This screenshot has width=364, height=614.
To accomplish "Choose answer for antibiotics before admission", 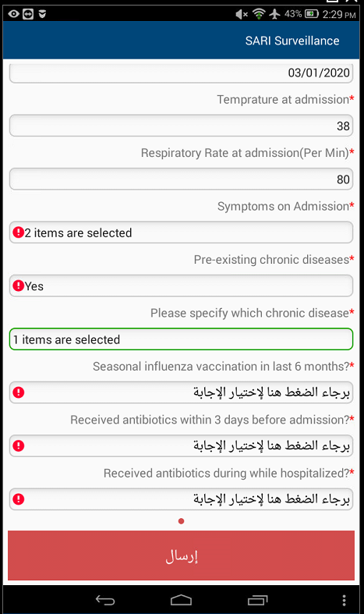I will (181, 445).
